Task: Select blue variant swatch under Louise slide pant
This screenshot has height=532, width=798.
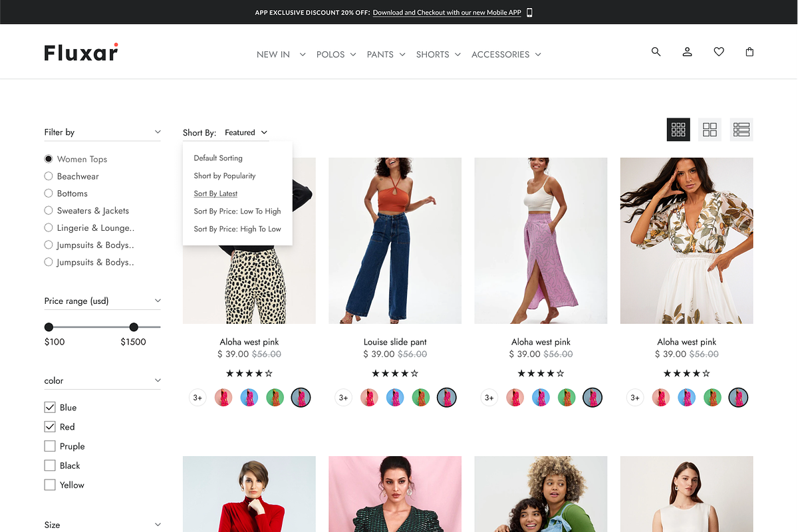Action: [395, 398]
